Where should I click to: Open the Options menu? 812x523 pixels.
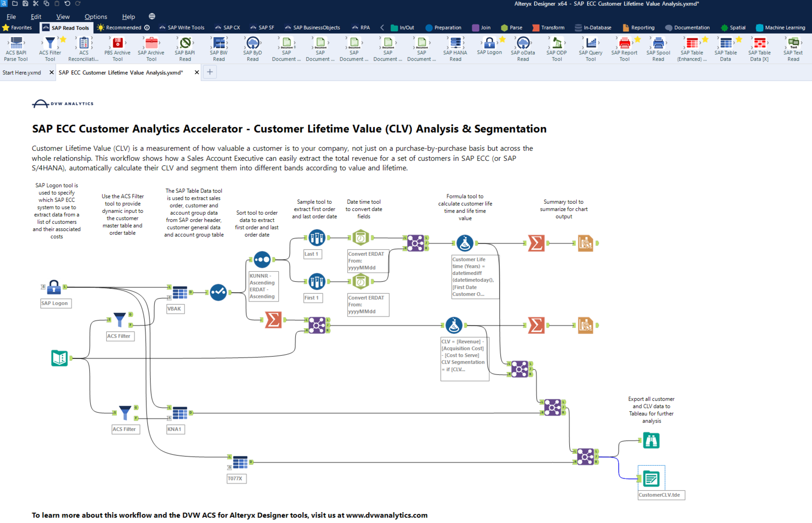click(96, 16)
